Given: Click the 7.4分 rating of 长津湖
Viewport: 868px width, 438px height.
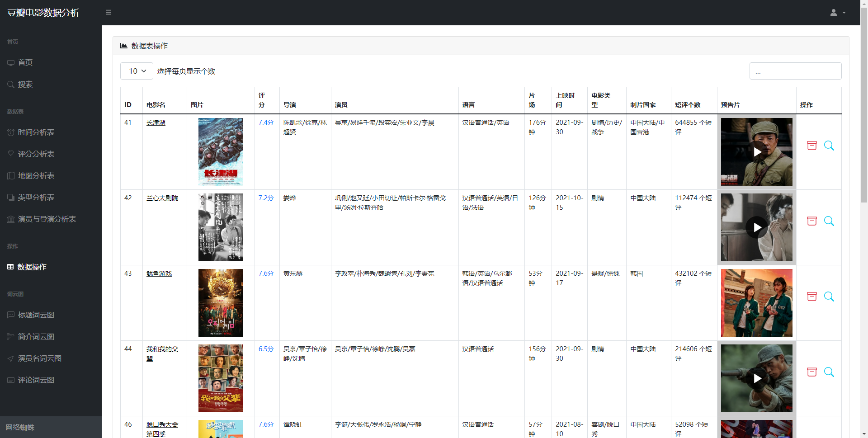Looking at the screenshot, I should tap(266, 122).
